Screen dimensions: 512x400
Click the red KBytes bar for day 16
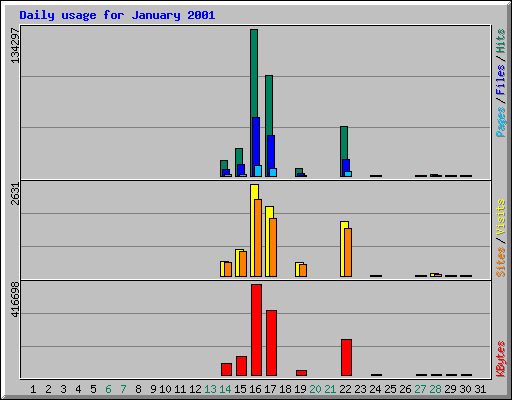coord(257,330)
